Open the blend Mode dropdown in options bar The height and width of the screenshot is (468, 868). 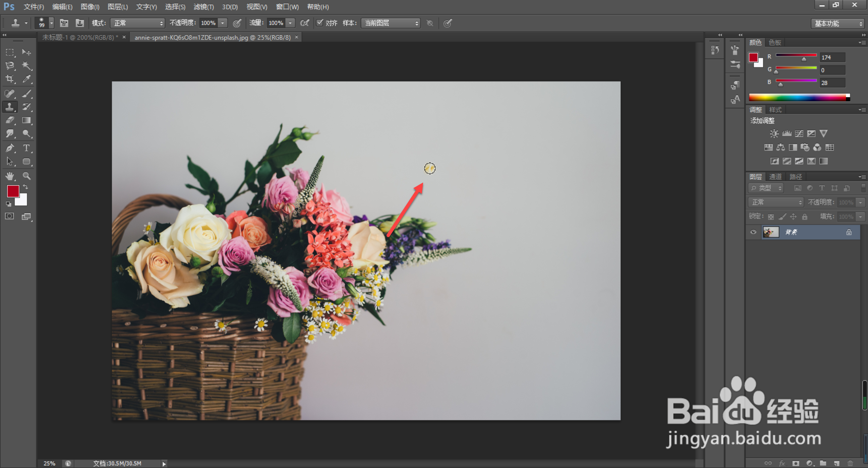pos(137,23)
